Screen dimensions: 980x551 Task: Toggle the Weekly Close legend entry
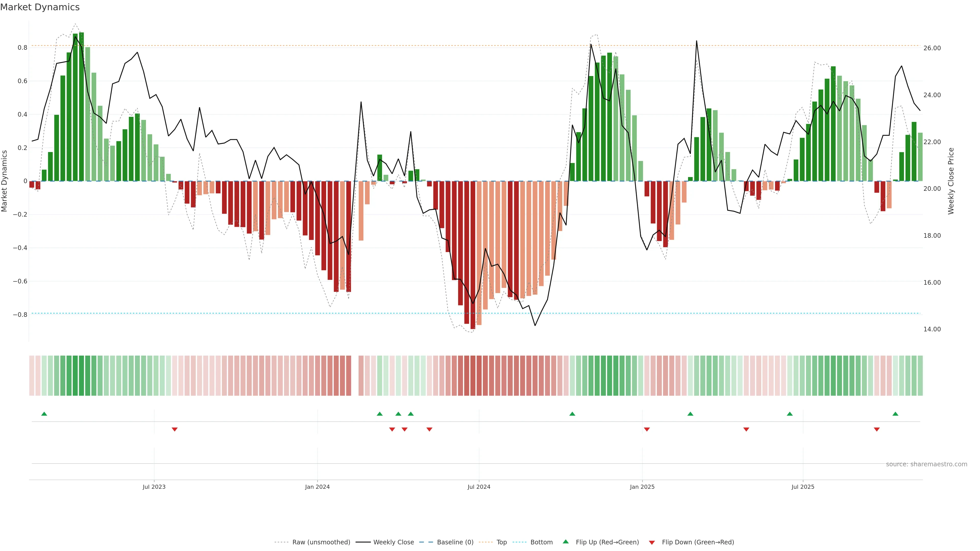point(393,542)
